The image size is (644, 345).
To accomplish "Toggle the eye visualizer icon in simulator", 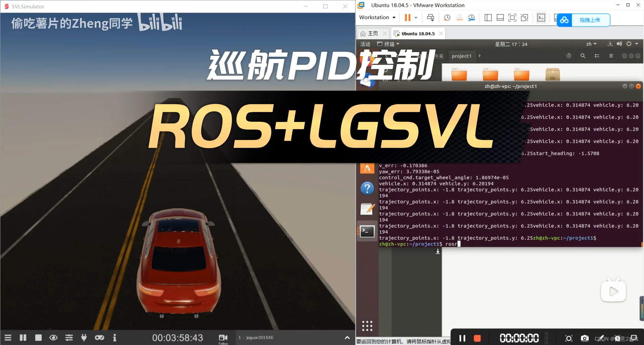I will (53, 338).
